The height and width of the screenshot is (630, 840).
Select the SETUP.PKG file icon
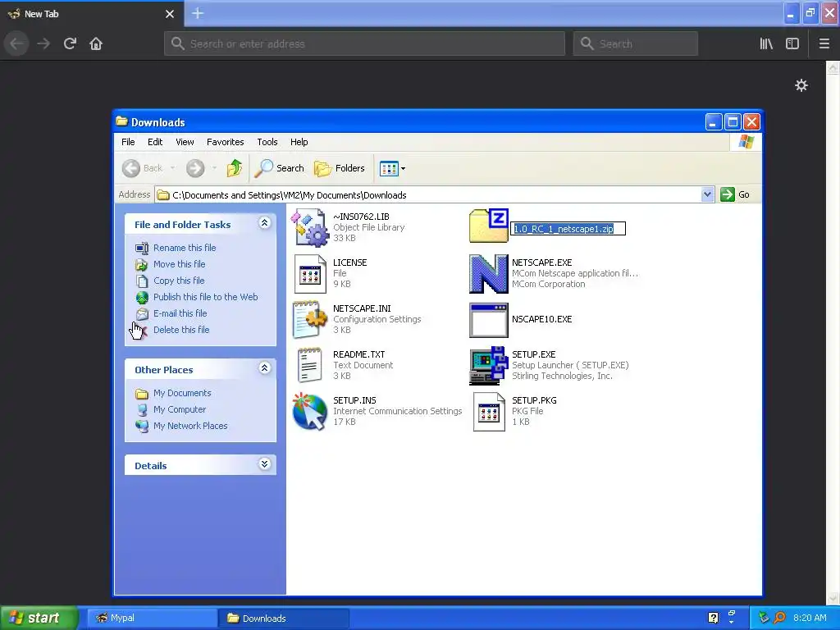(489, 412)
